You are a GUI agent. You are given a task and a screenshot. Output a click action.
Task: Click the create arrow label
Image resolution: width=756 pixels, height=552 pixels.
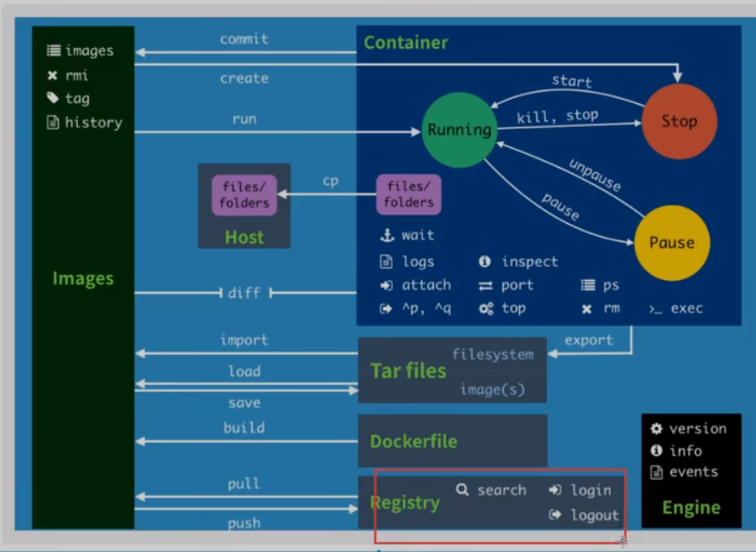click(x=244, y=78)
